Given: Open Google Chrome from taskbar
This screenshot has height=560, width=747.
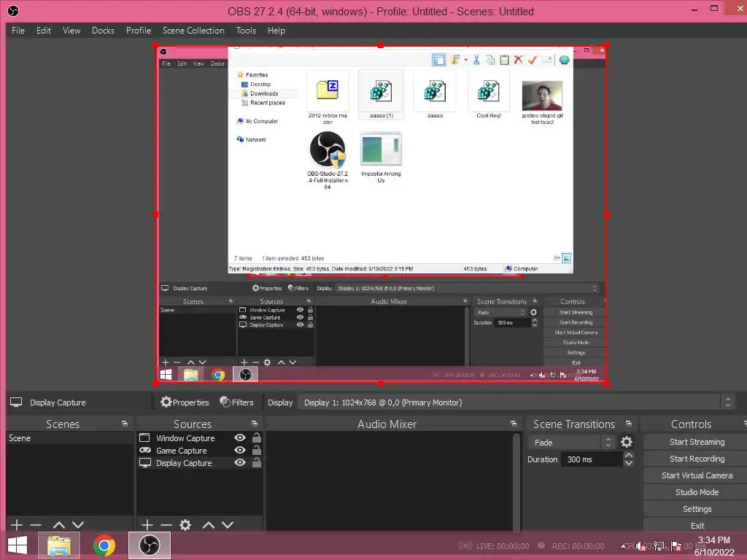Looking at the screenshot, I should click(104, 545).
